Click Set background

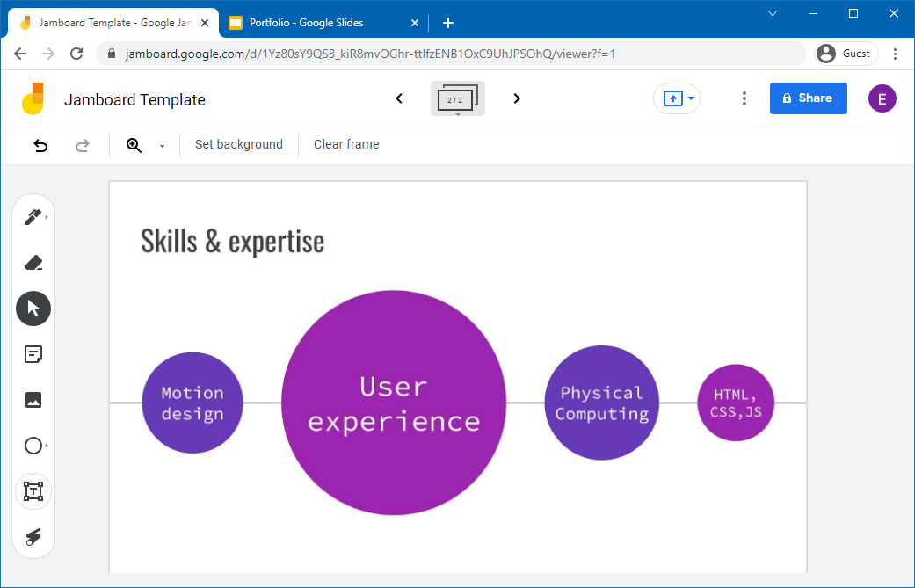point(238,144)
